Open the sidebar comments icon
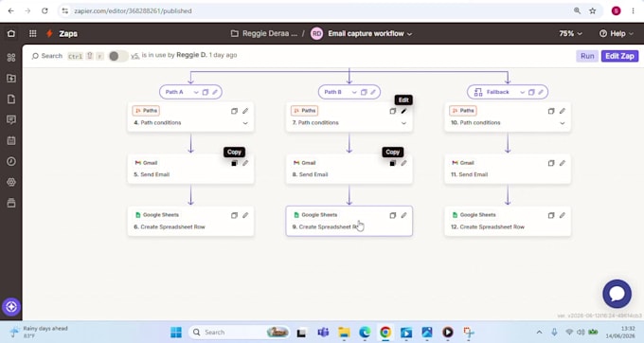This screenshot has height=343, width=644. tap(11, 119)
